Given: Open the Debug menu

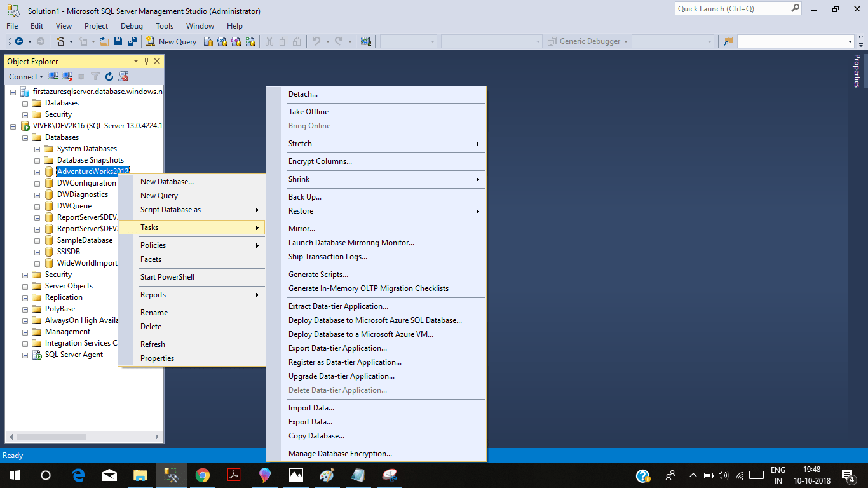Looking at the screenshot, I should pyautogui.click(x=132, y=26).
